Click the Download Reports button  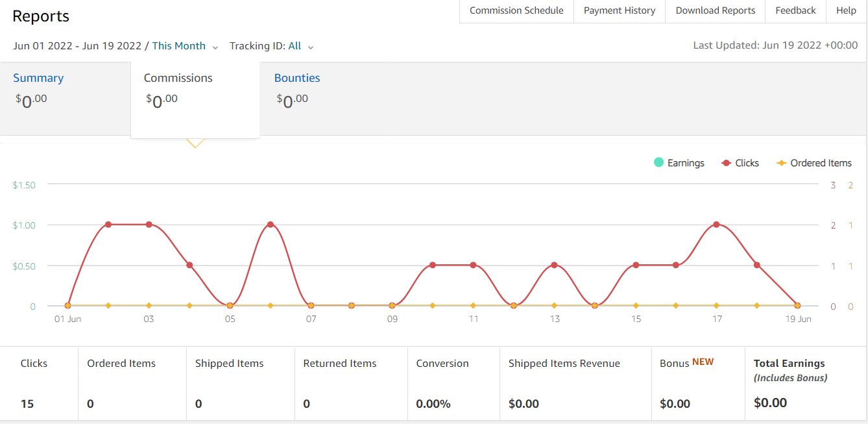[716, 11]
